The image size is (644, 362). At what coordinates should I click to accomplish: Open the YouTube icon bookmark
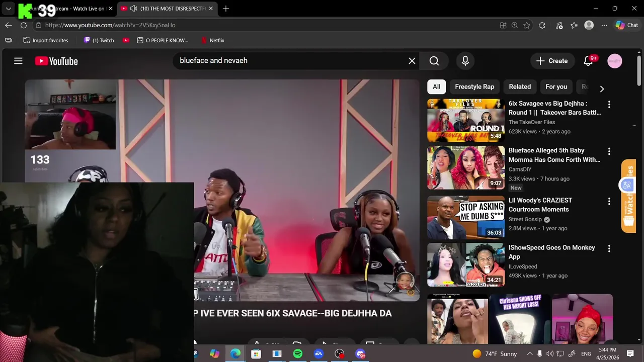[126, 40]
